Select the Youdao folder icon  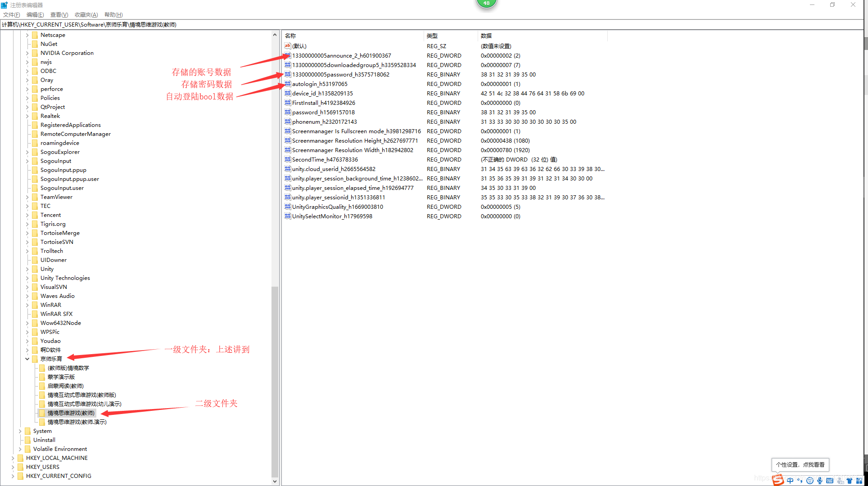coord(35,341)
